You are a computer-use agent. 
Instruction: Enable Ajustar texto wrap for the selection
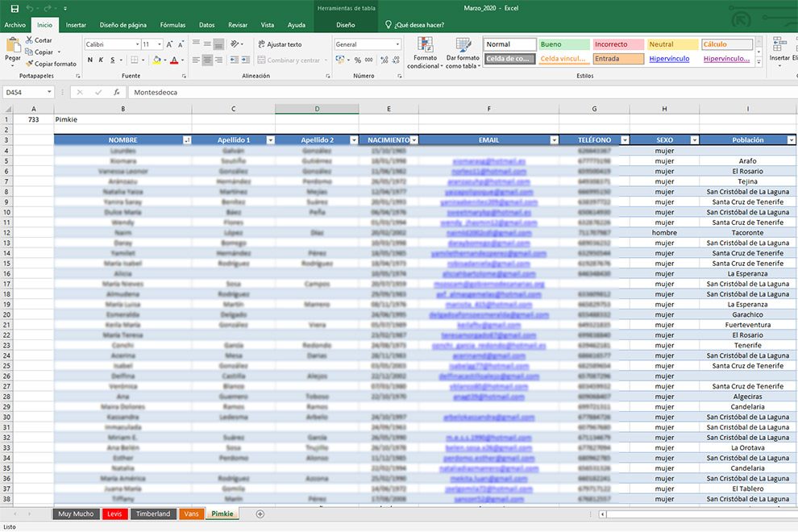tap(285, 43)
